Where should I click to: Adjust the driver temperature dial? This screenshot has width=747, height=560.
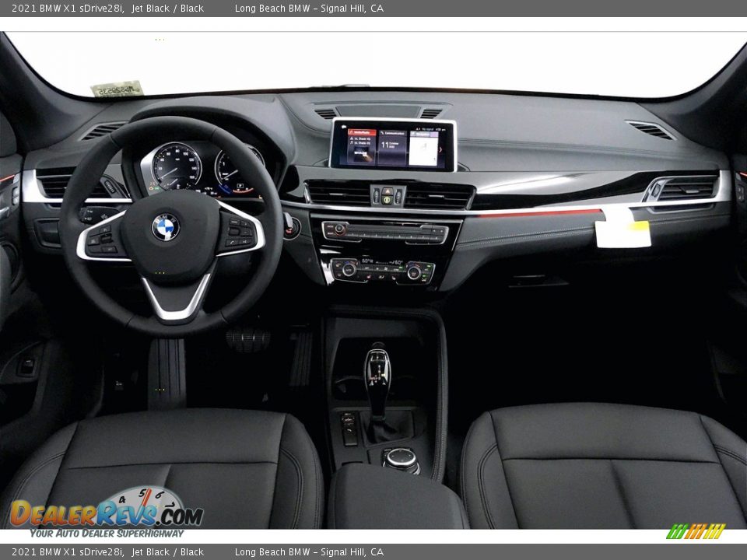pos(348,269)
